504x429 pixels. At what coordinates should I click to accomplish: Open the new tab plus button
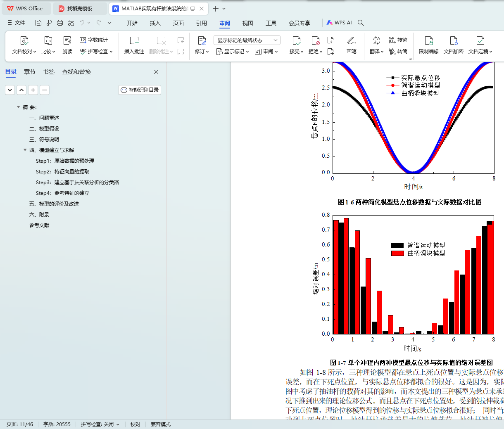216,9
